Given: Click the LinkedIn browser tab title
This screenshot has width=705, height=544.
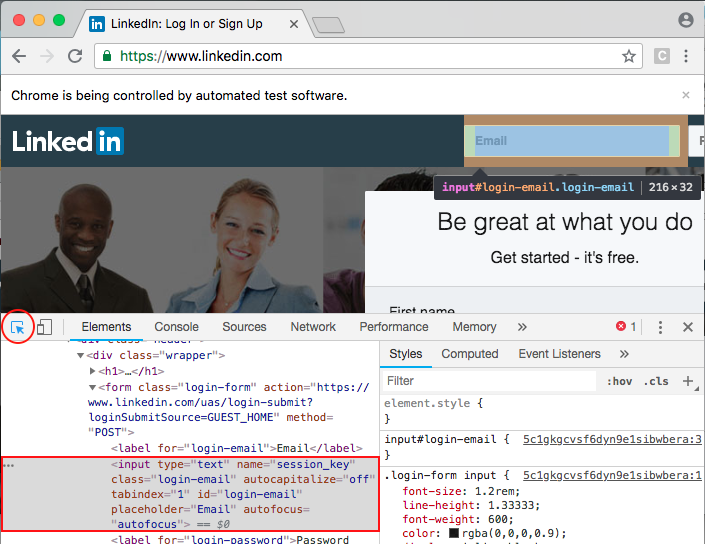Looking at the screenshot, I should (x=187, y=23).
